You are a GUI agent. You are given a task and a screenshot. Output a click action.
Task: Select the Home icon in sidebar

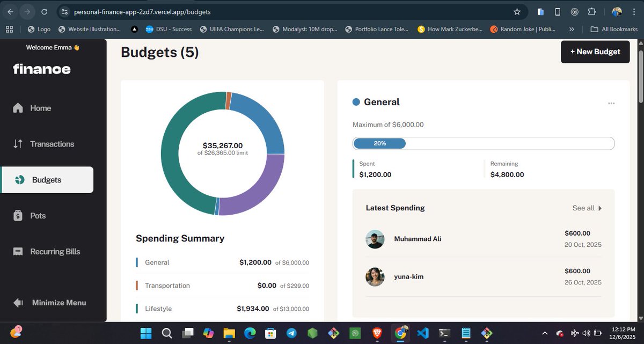click(18, 108)
